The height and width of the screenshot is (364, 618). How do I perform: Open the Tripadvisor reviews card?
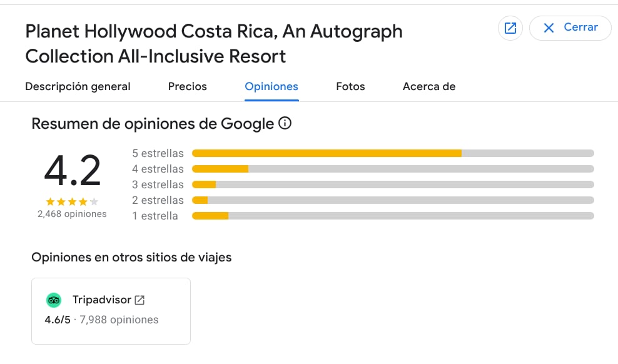point(111,311)
